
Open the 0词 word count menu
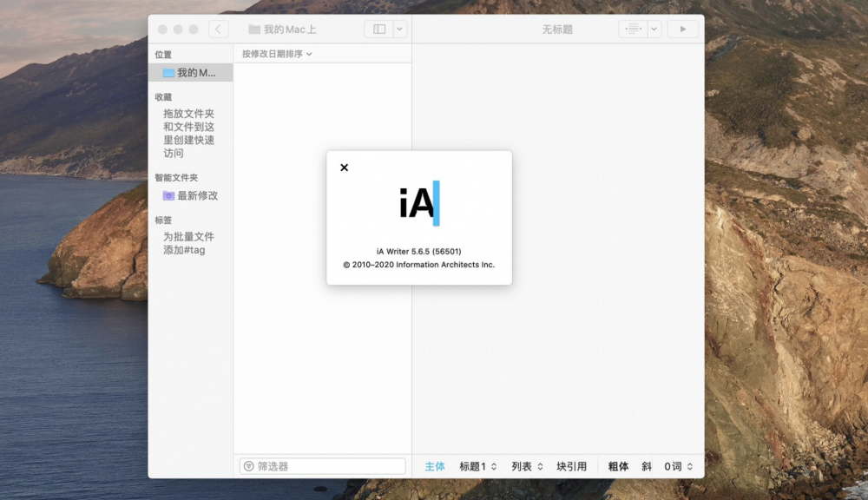point(678,466)
